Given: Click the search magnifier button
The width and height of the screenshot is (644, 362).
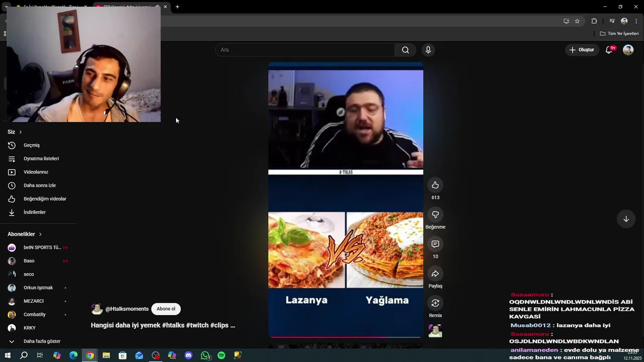Looking at the screenshot, I should (x=406, y=50).
